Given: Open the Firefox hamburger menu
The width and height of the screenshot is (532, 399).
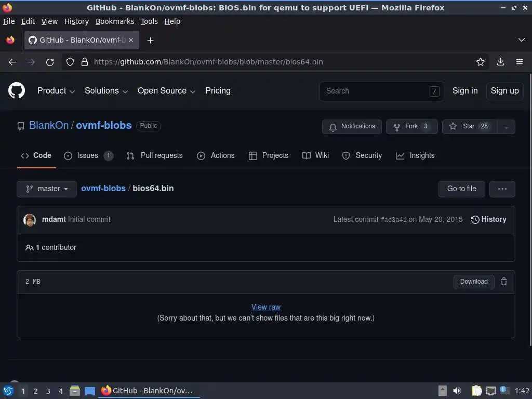Looking at the screenshot, I should 520,62.
